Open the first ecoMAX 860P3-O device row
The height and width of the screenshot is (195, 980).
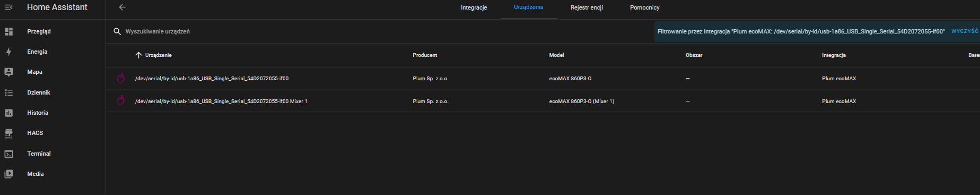click(542, 79)
